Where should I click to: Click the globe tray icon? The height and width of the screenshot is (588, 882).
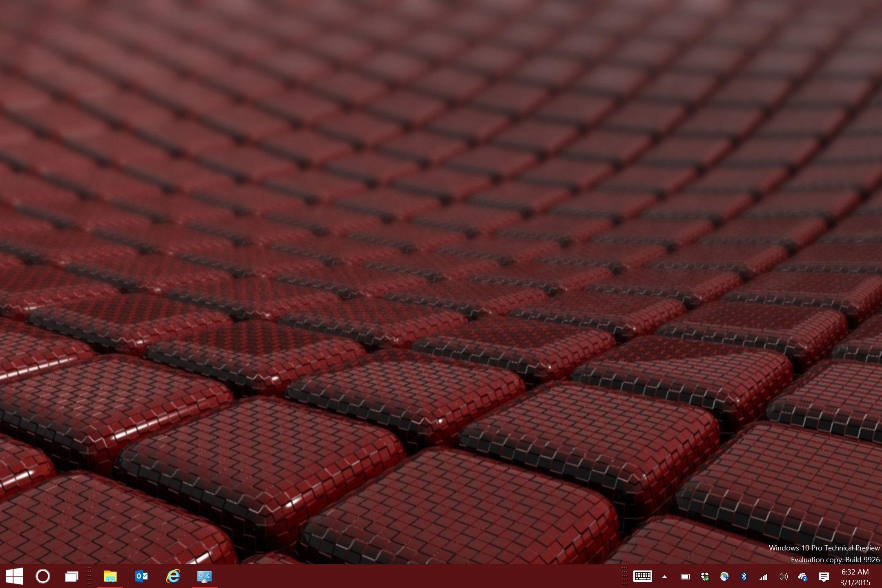pyautogui.click(x=724, y=577)
